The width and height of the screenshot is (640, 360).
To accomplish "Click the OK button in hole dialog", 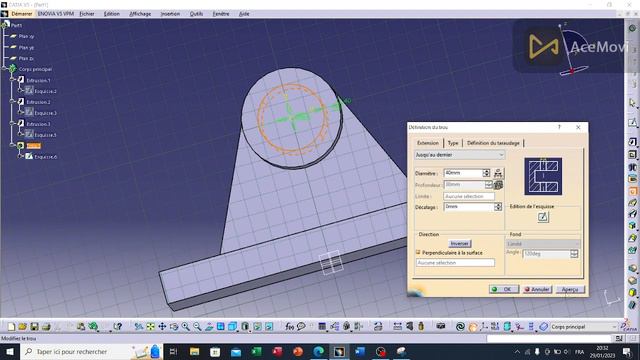I will point(504,289).
